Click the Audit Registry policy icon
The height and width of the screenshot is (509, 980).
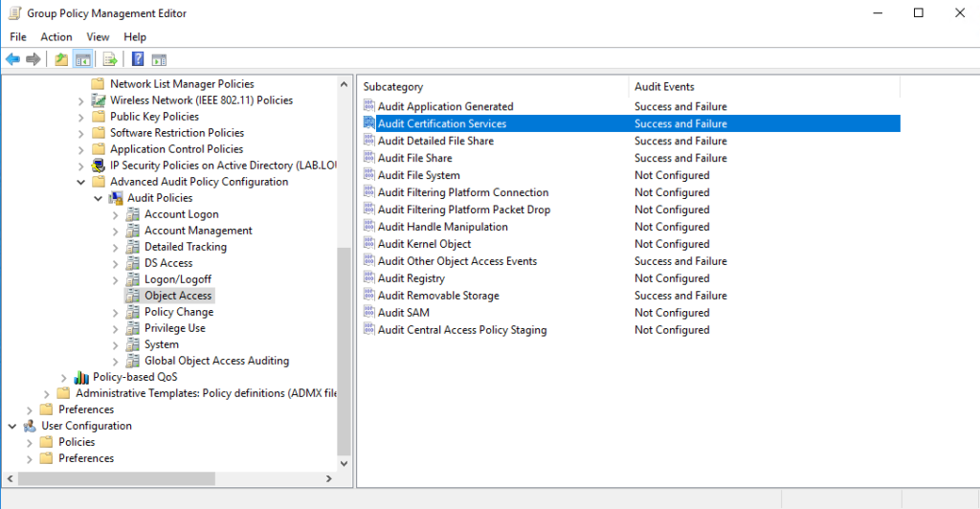(x=369, y=277)
